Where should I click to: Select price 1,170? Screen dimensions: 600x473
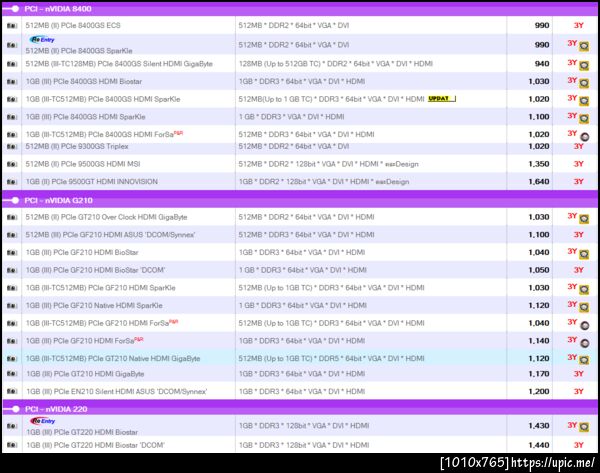coord(539,374)
